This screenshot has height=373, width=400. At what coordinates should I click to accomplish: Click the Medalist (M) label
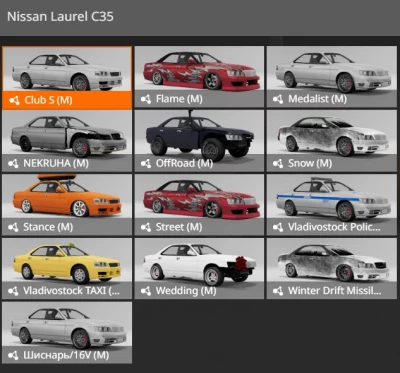tap(317, 99)
